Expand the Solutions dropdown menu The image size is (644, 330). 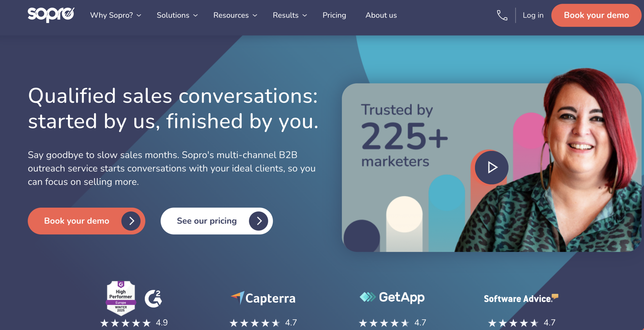[x=177, y=15]
